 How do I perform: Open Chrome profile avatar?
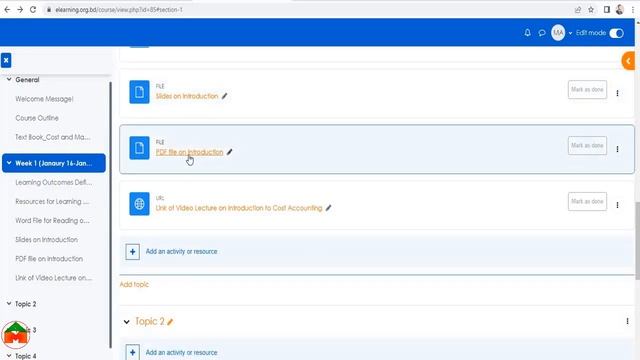(620, 9)
